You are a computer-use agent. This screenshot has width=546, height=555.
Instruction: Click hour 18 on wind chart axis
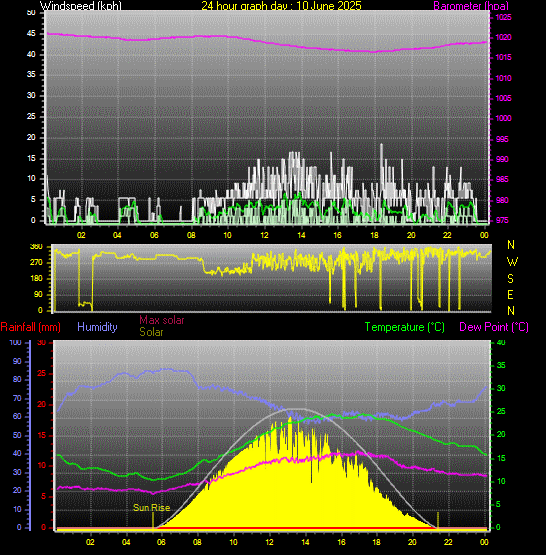(374, 235)
